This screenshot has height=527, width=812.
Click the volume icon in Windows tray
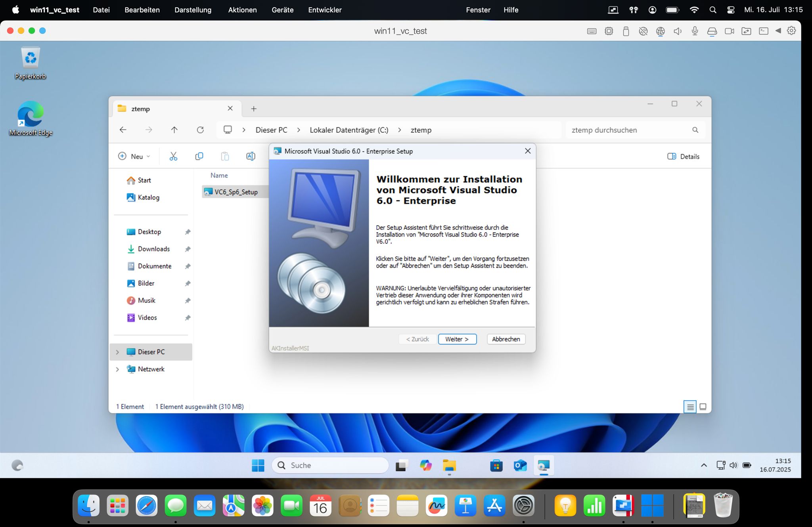[733, 465]
